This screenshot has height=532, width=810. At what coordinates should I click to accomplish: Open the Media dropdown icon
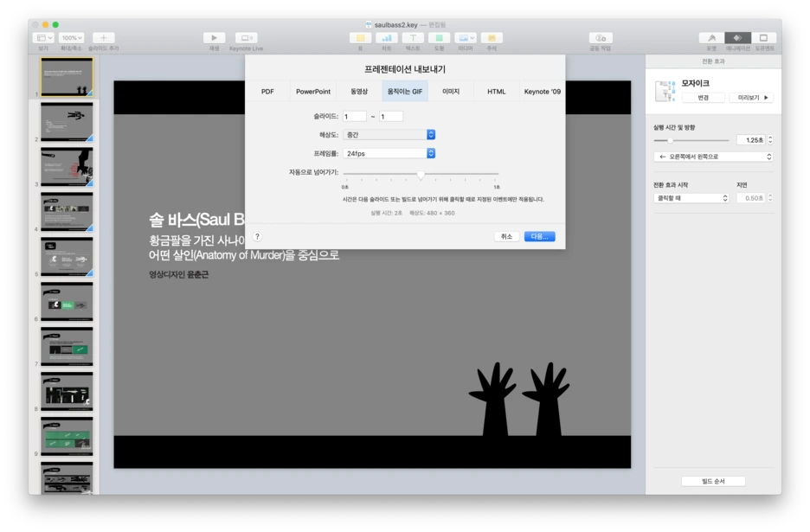click(466, 38)
